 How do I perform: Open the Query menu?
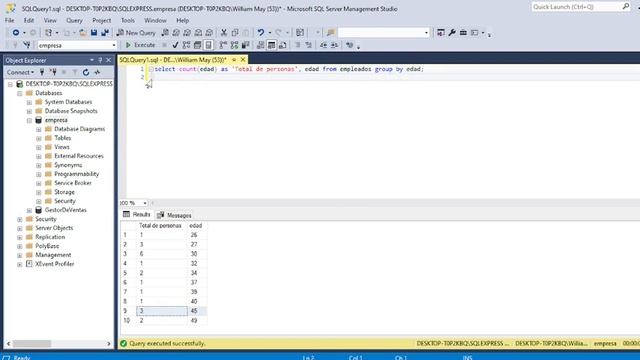(74, 20)
